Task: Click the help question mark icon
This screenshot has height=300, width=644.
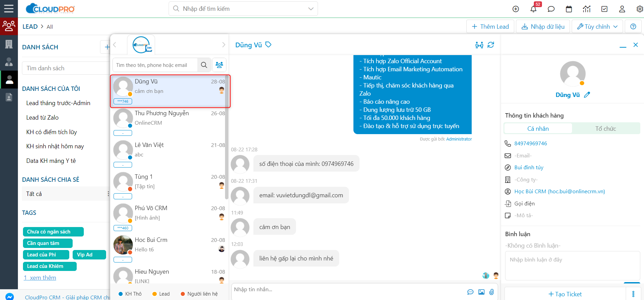Action: click(x=633, y=26)
